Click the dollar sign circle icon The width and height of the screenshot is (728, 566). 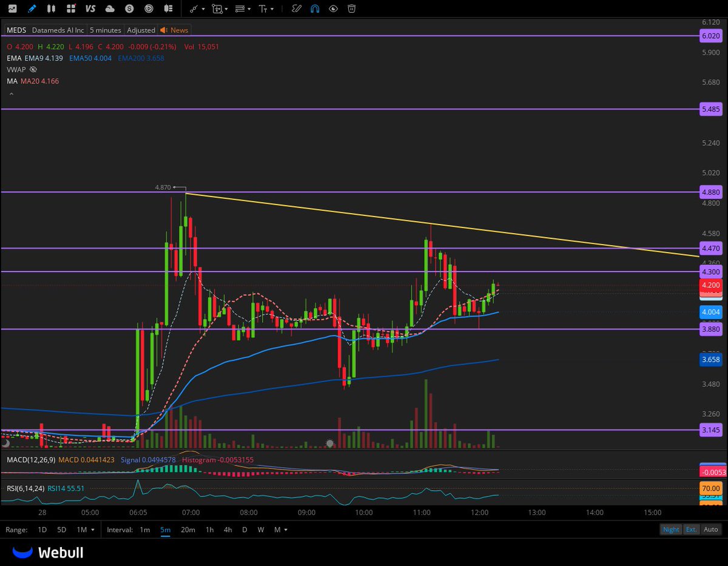point(129,8)
